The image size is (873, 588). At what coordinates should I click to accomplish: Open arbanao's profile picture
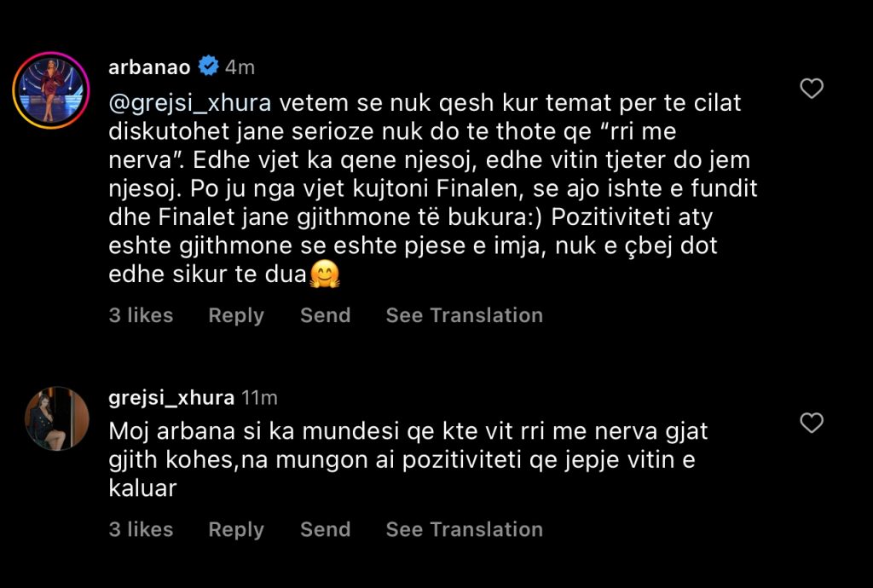(51, 91)
